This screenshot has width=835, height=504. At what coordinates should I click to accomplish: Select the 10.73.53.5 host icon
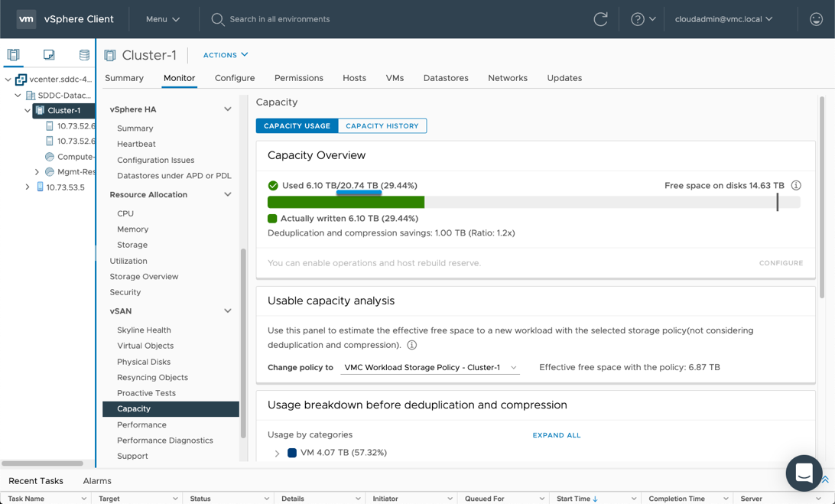click(x=40, y=187)
